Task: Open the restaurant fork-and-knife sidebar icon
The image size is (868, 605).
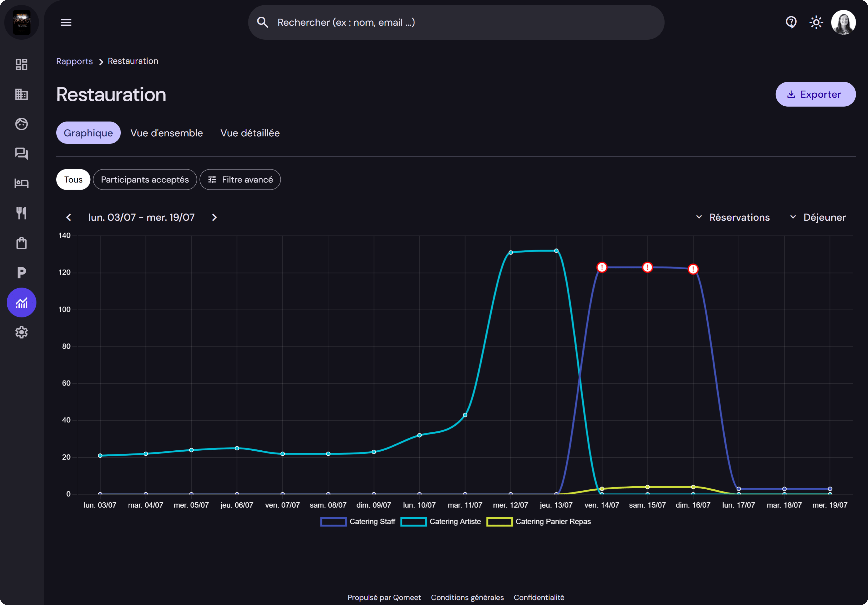Action: 21,213
